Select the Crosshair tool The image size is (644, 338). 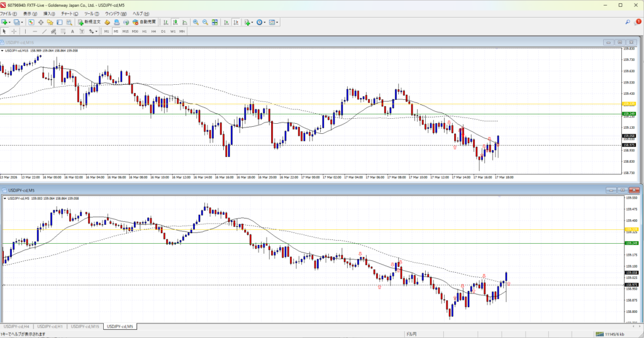point(14,31)
